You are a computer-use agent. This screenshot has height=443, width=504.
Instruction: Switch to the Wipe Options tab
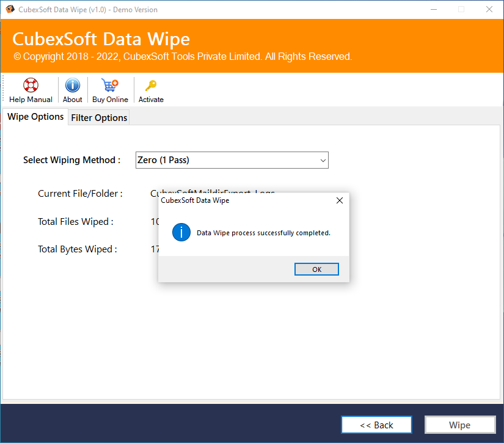35,117
